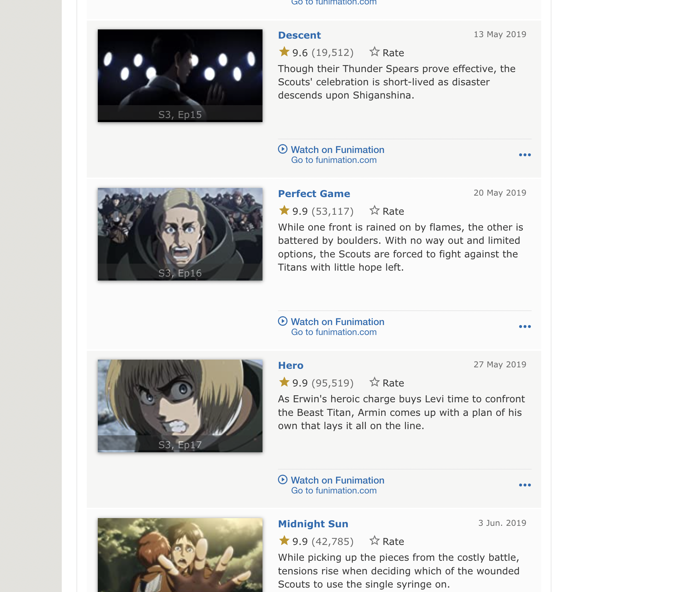The height and width of the screenshot is (592, 700).
Task: Open the Descent episode title link
Action: pyautogui.click(x=299, y=35)
